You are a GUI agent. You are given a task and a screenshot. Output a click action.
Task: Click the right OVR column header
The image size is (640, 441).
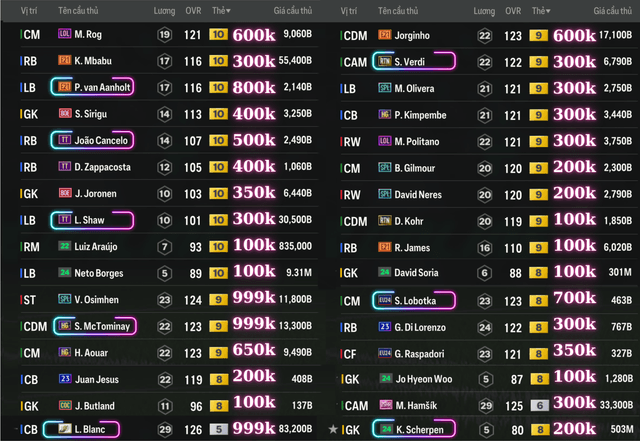pyautogui.click(x=513, y=11)
